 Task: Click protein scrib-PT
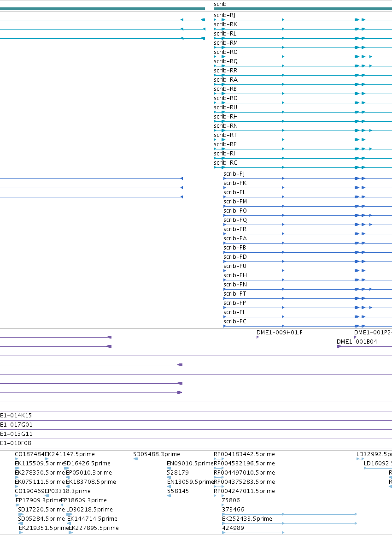234,293
